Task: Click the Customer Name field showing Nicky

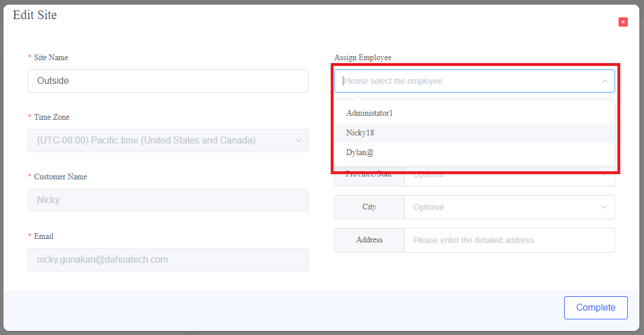Action: [x=168, y=200]
